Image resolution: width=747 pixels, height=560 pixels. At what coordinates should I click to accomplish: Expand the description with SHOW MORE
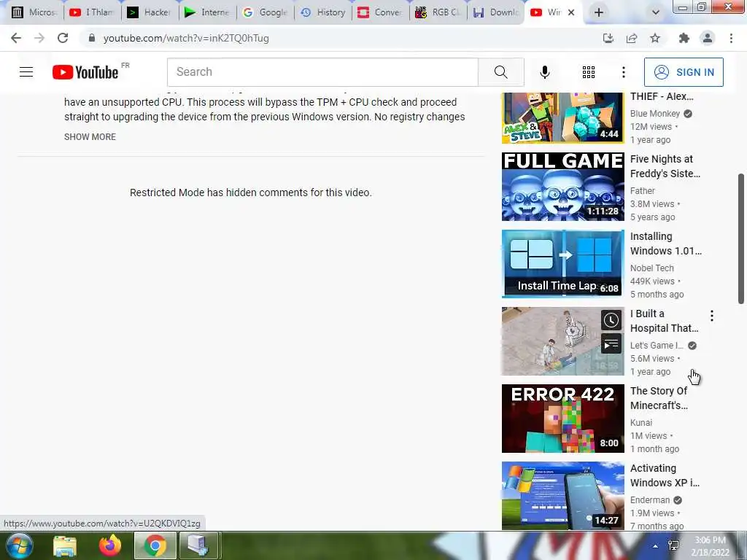tap(90, 136)
